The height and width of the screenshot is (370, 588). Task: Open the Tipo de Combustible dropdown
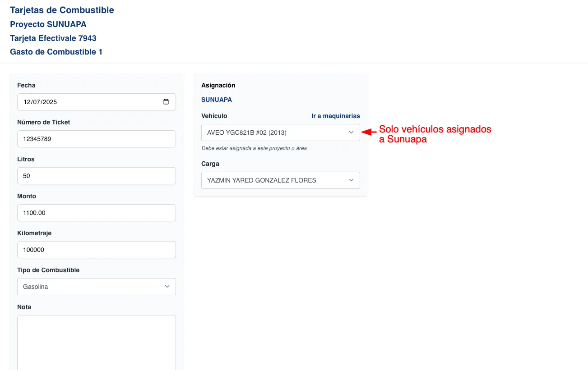click(96, 287)
